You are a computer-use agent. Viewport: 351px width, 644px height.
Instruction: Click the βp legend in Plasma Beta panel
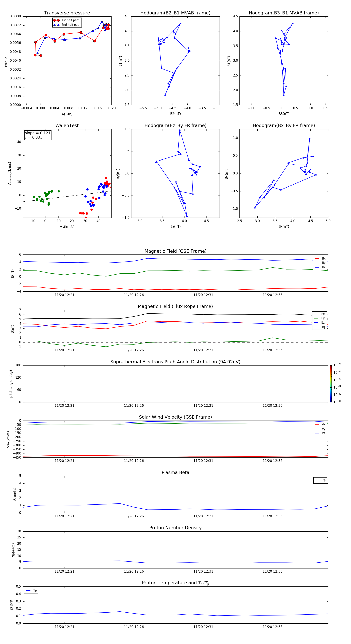coord(320,480)
